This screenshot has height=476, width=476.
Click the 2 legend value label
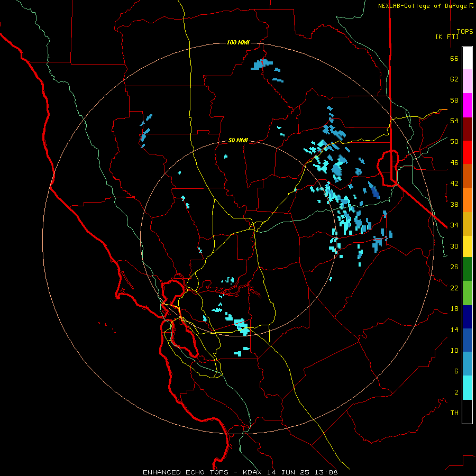[x=456, y=392]
